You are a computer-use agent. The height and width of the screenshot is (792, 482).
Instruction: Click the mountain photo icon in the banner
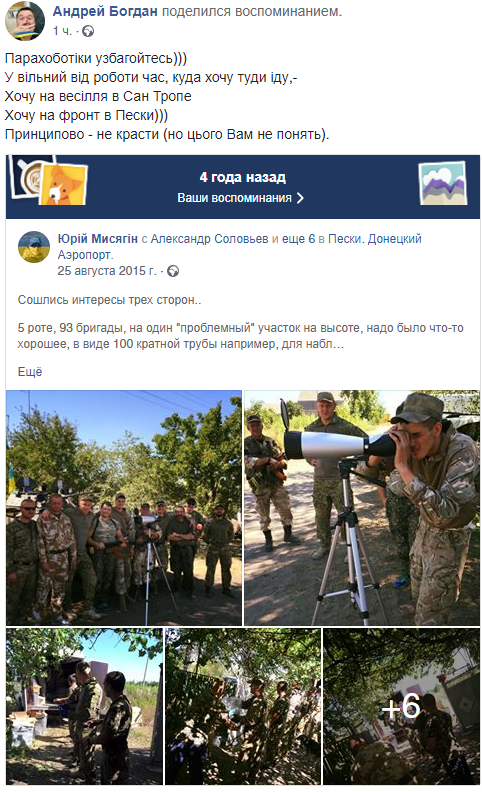point(443,183)
